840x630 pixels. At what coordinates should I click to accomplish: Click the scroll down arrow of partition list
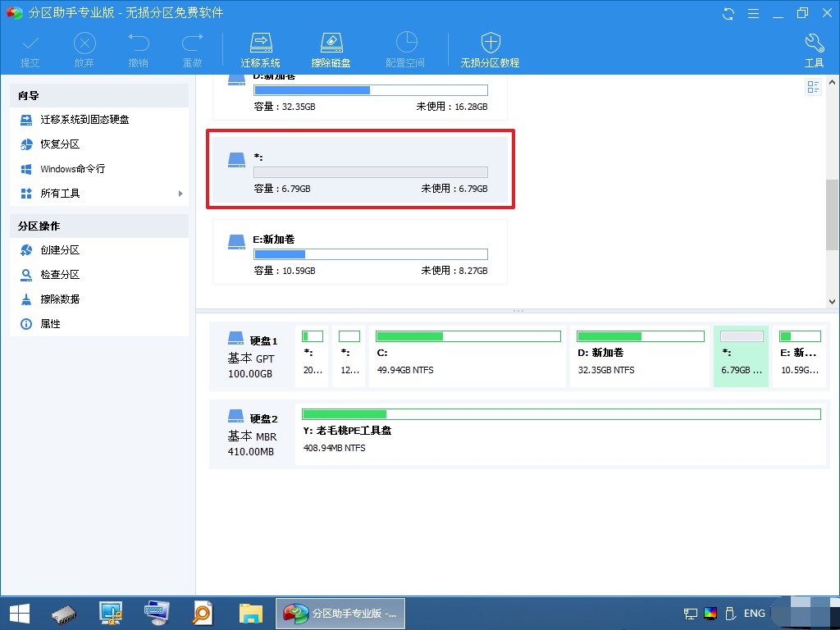click(832, 302)
